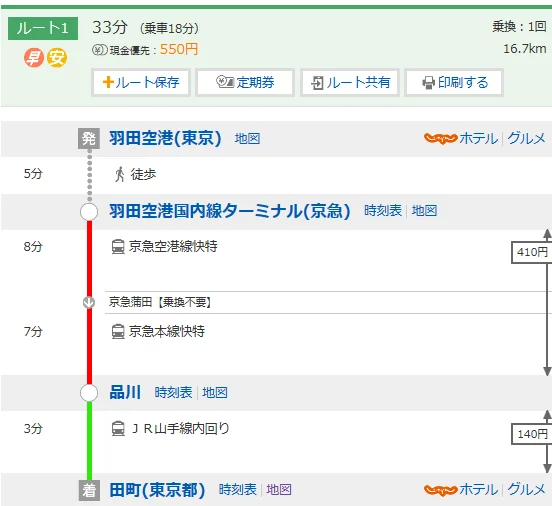Click the 140円 fare box
552x506 pixels.
point(532,434)
